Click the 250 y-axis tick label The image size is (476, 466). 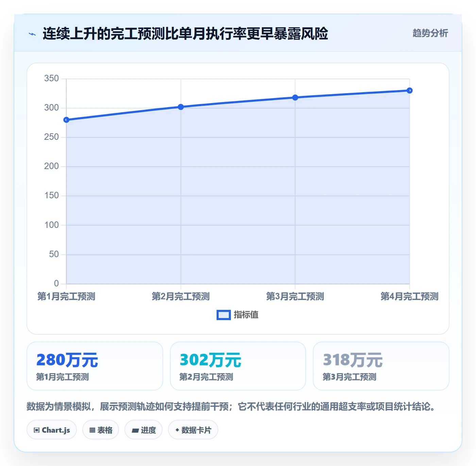click(x=51, y=137)
